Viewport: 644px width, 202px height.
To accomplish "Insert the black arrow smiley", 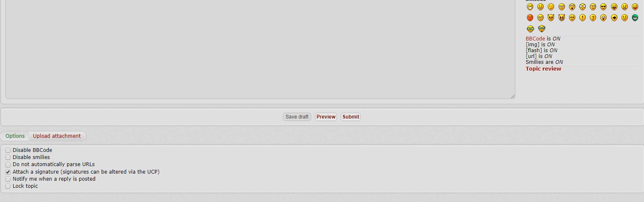I will (614, 18).
